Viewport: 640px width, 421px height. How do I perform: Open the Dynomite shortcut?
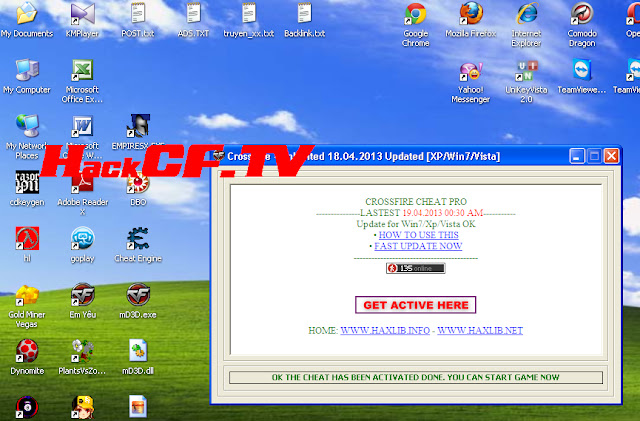pos(27,357)
